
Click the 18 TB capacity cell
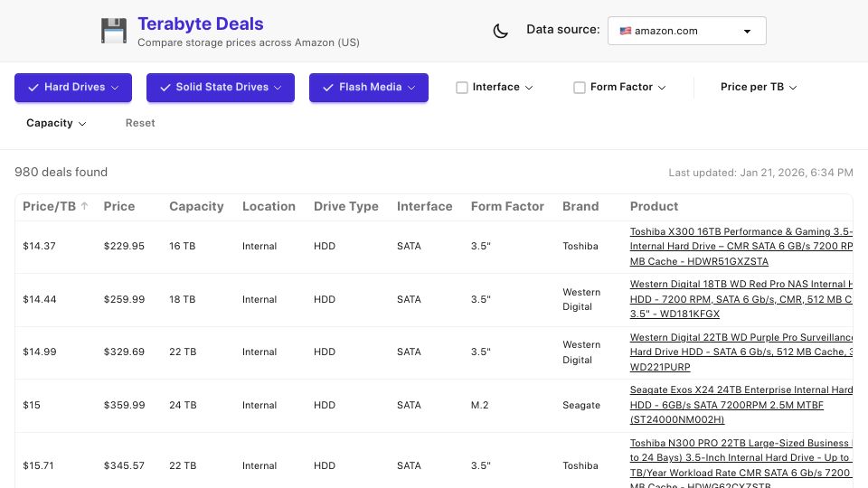(x=182, y=299)
